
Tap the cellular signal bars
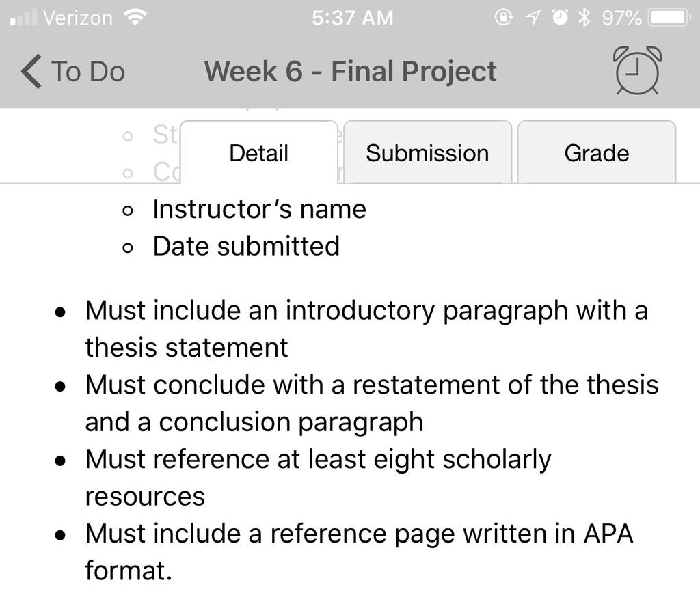pos(24,18)
